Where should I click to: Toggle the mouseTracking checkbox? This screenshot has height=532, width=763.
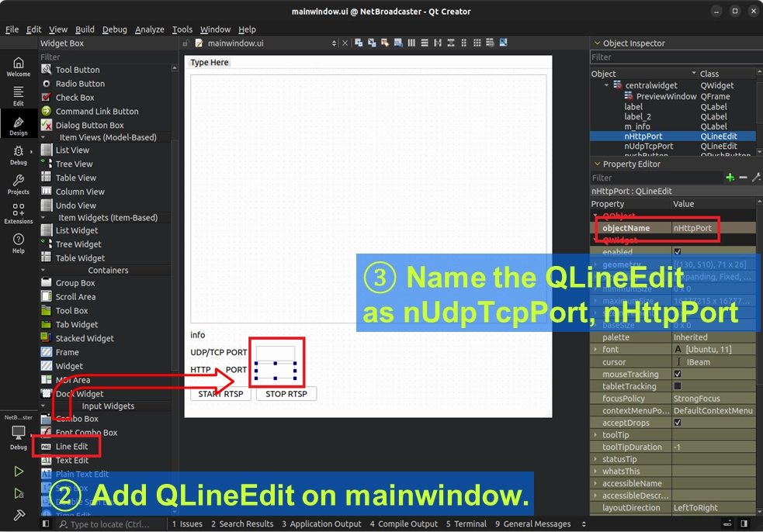coord(678,374)
